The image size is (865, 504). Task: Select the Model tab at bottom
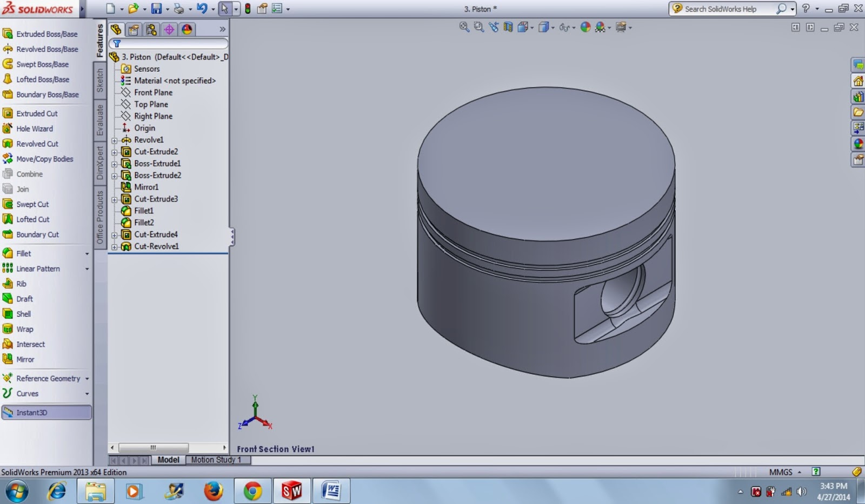tap(168, 460)
